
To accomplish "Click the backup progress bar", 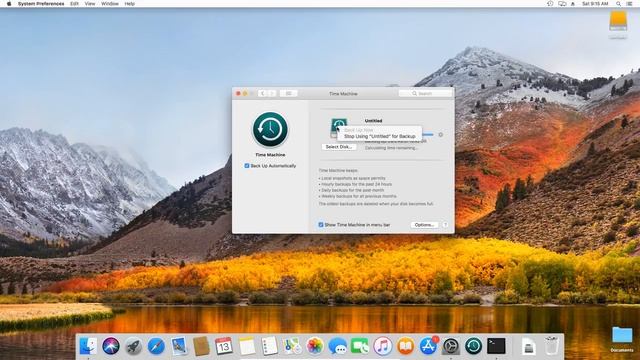I will click(428, 134).
